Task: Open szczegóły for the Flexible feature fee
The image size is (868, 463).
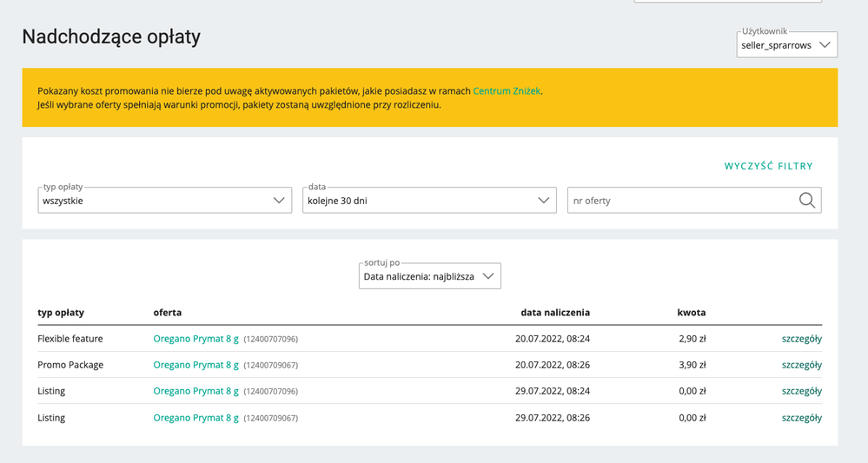Action: 802,339
